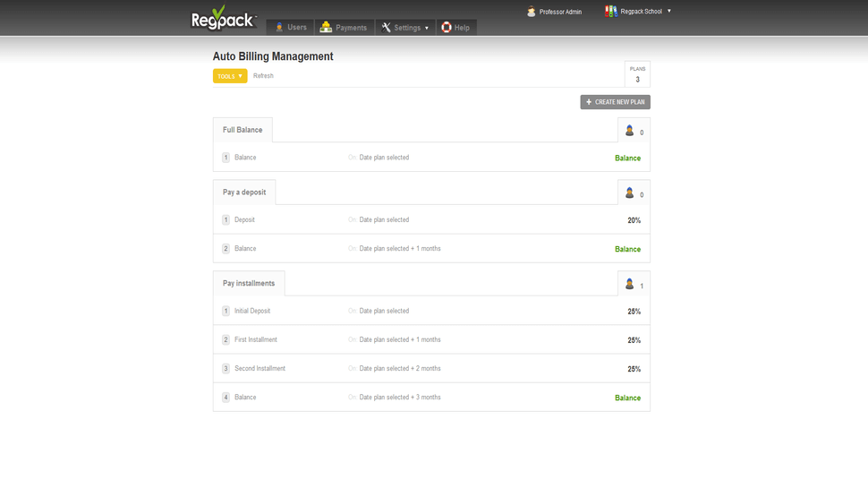Screen dimensions: 868x488
Task: Click the Professor Admin avatar icon
Action: pyautogui.click(x=532, y=12)
